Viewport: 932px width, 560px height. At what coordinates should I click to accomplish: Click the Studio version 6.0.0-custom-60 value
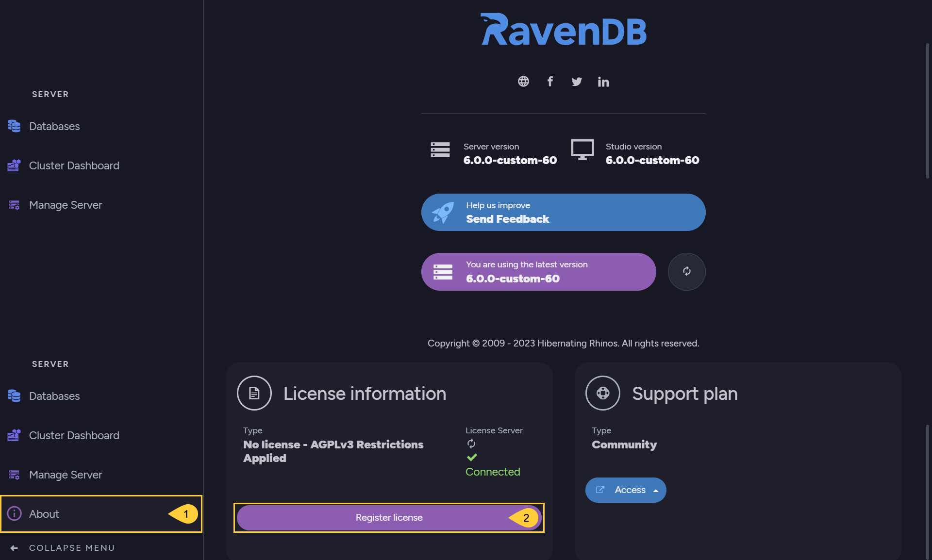tap(652, 160)
